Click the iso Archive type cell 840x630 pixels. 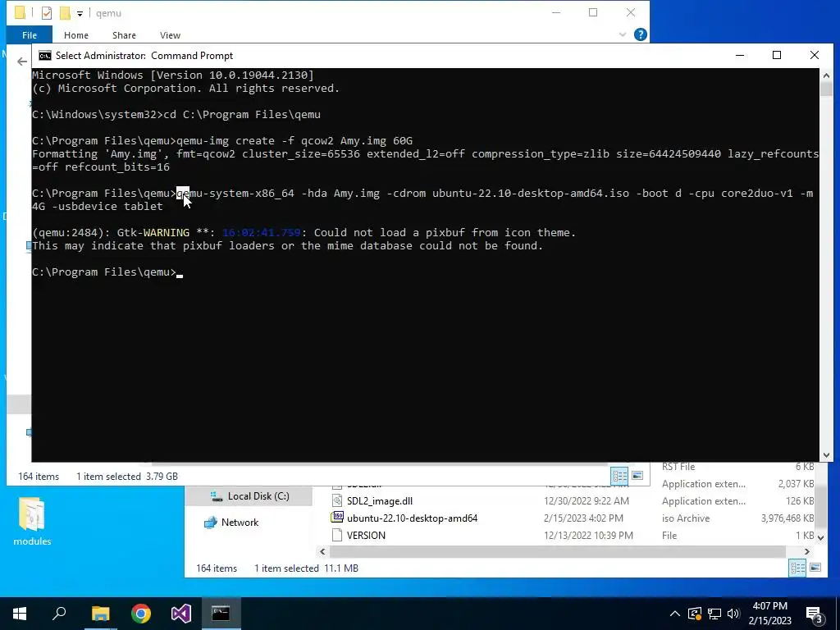coord(686,518)
